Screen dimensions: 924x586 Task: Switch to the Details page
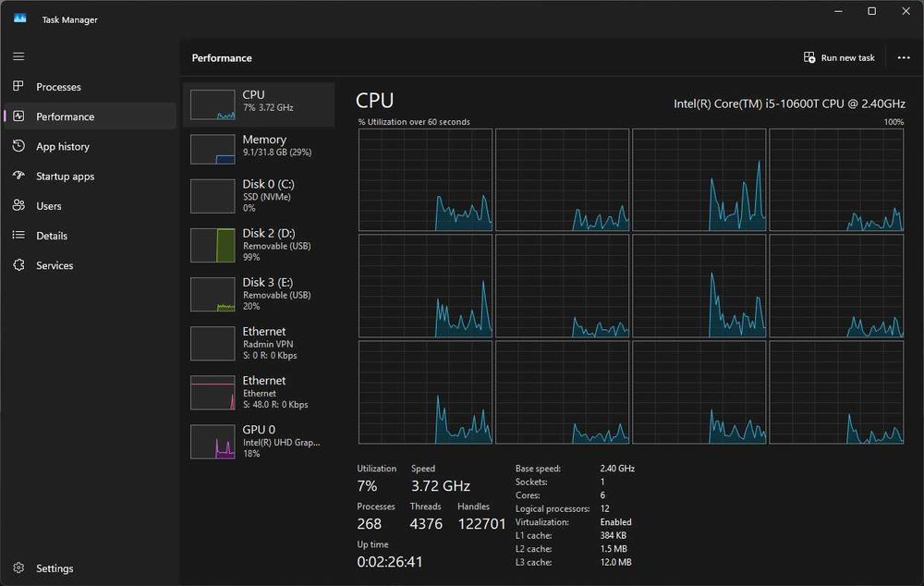pyautogui.click(x=91, y=235)
